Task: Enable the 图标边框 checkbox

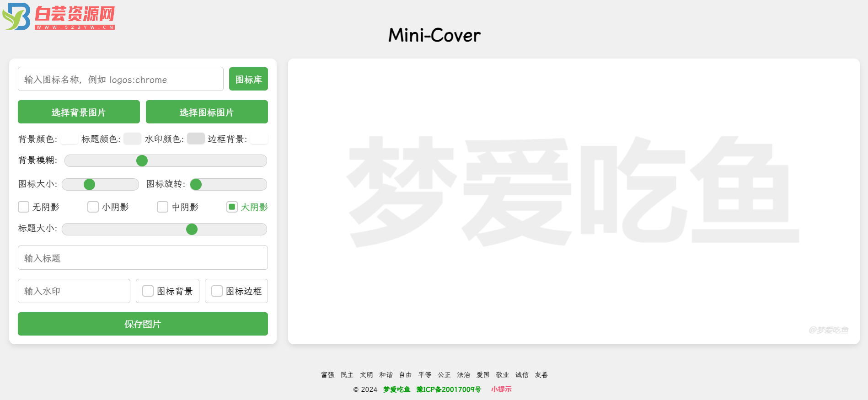Action: point(217,291)
